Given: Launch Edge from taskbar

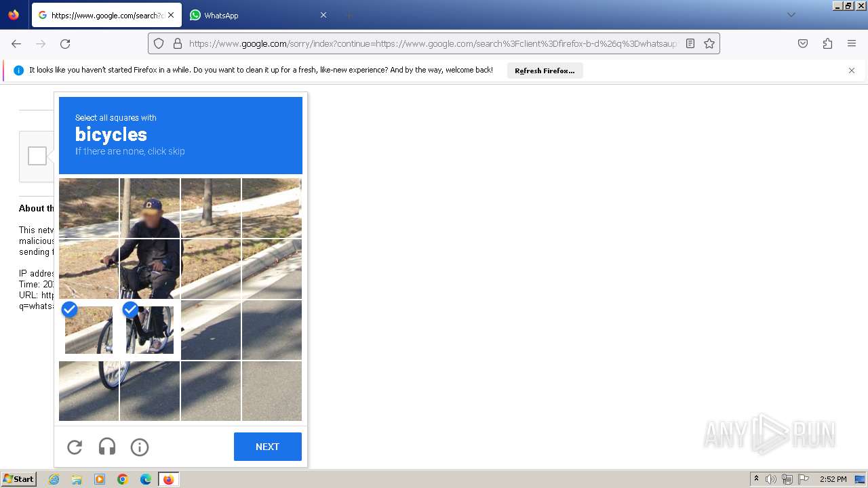Looking at the screenshot, I should (x=146, y=479).
